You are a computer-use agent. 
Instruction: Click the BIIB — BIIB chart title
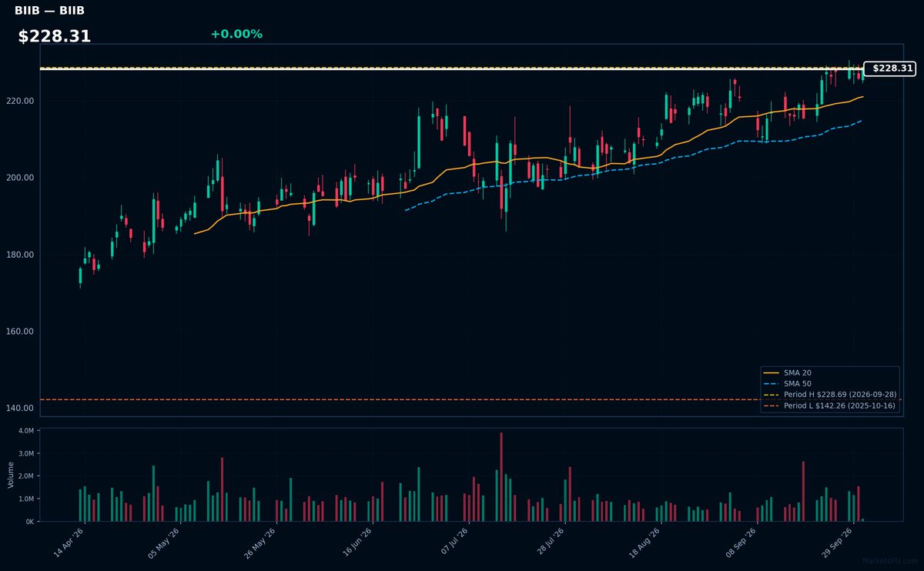coord(49,11)
